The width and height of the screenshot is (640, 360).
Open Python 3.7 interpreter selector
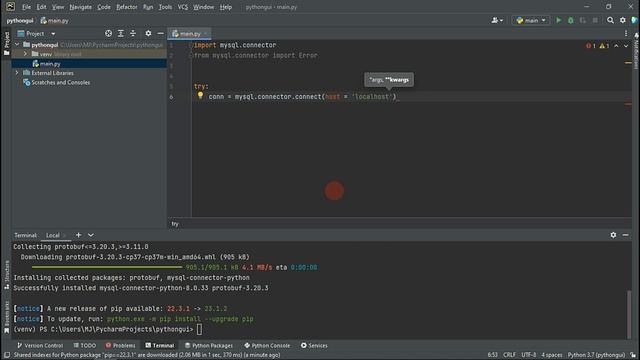pyautogui.click(x=596, y=355)
